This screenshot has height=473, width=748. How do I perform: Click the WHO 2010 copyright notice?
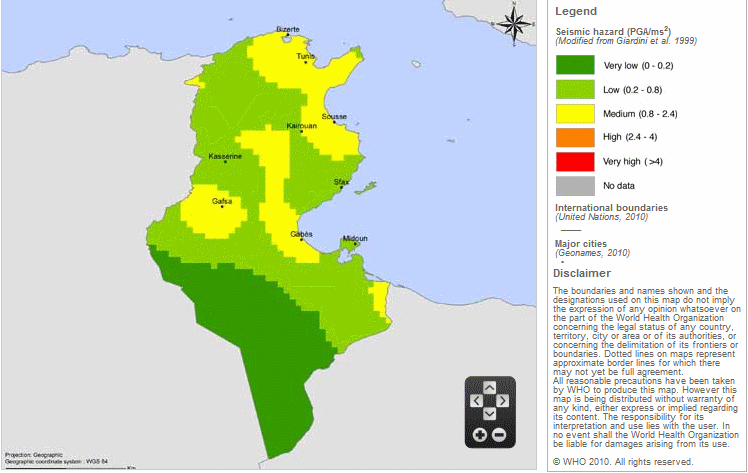click(x=623, y=462)
